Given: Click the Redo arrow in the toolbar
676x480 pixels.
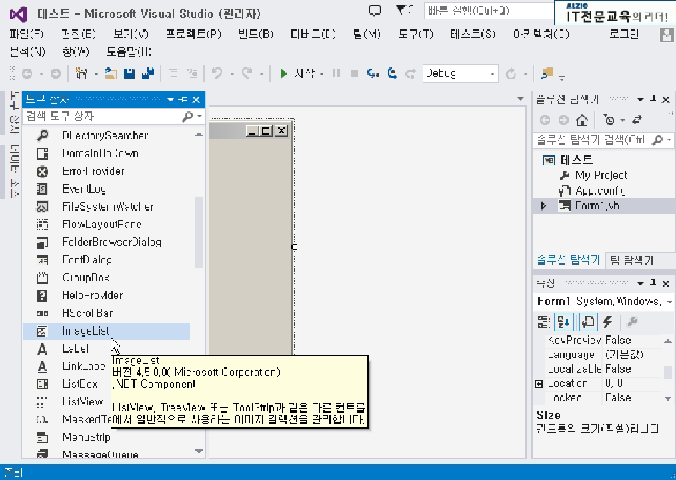Looking at the screenshot, I should (247, 73).
